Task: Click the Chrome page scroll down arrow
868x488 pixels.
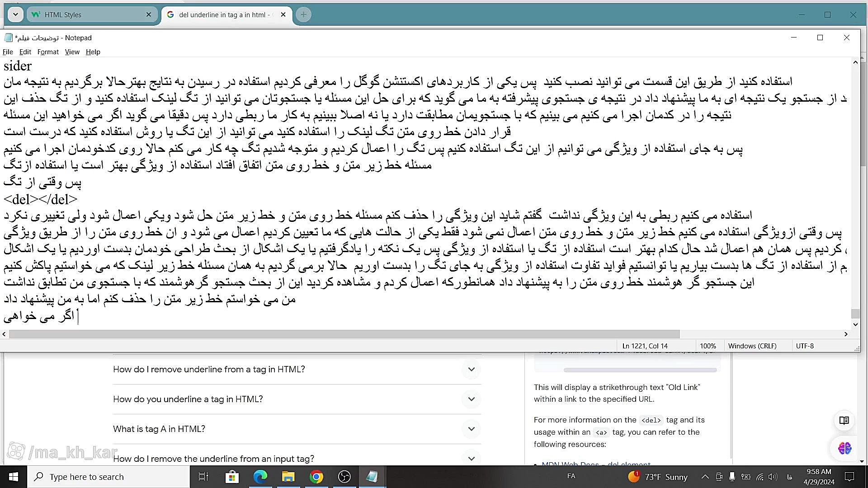Action: (x=862, y=462)
